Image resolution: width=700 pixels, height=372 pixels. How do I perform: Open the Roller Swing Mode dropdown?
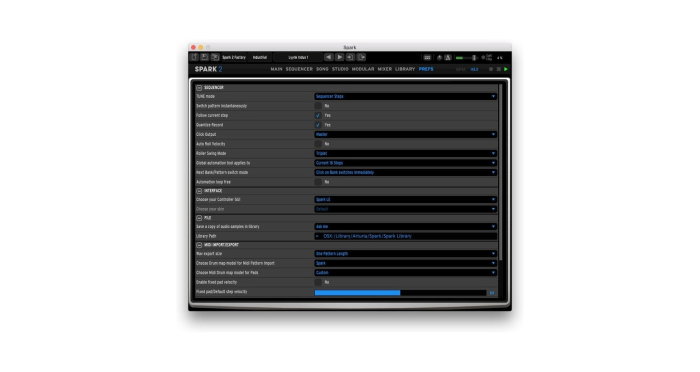point(405,153)
